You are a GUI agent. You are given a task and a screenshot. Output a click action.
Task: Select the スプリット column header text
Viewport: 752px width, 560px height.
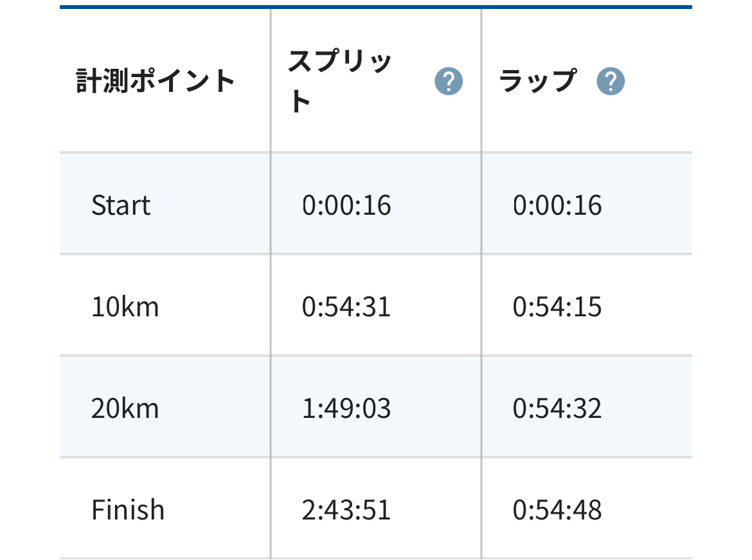click(339, 81)
